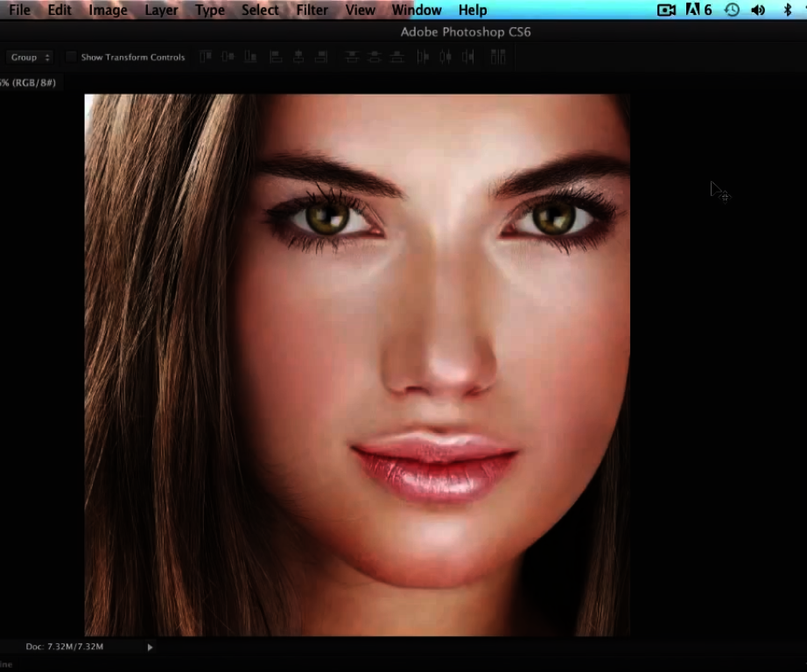Expand the document size status bar options
Screen dimensions: 807x672
pos(150,647)
